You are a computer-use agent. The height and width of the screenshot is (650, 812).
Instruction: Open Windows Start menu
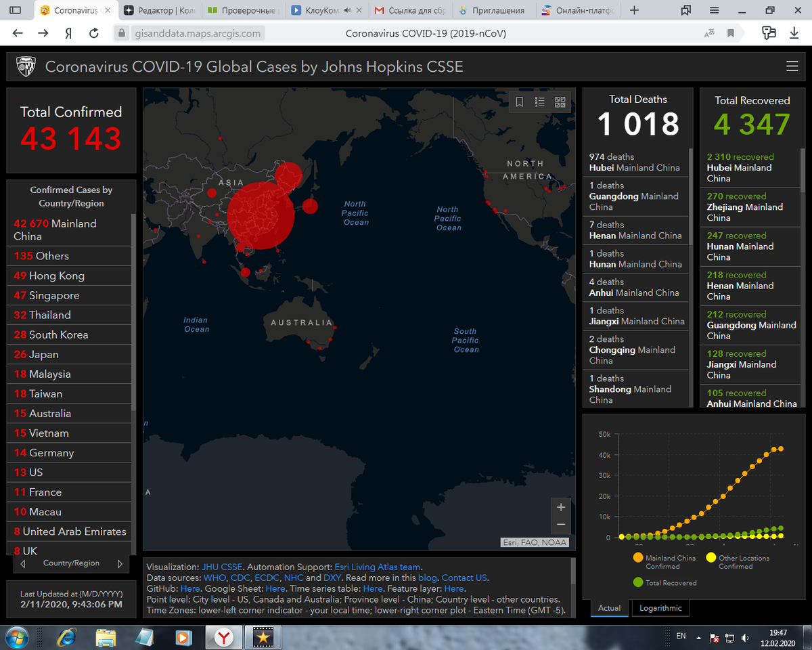[x=16, y=636]
